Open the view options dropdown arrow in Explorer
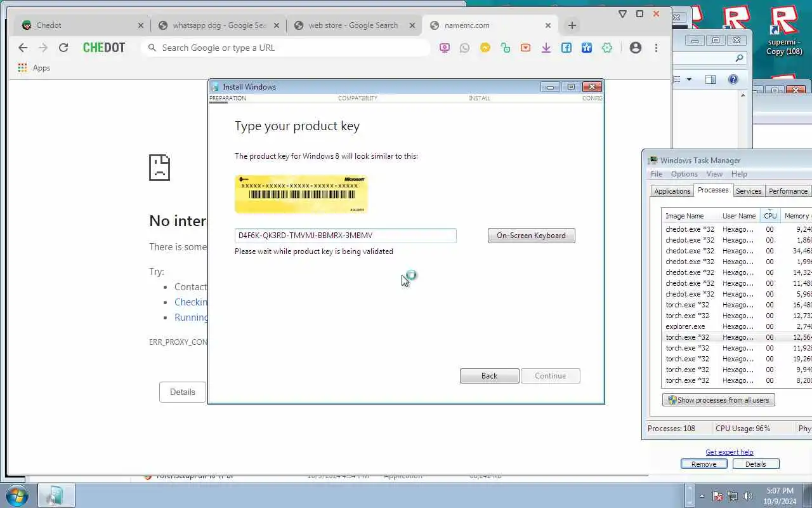The image size is (812, 508). (x=689, y=79)
